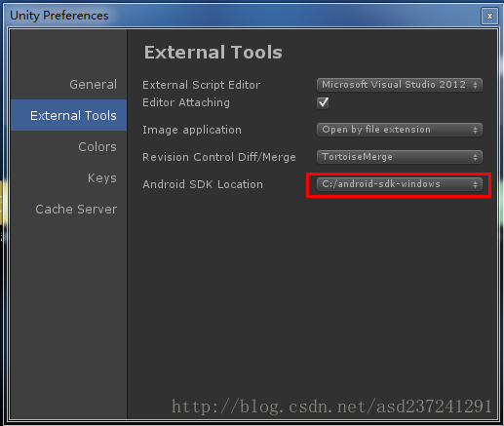Click the arrows icon on Open by file extension

[x=475, y=130]
